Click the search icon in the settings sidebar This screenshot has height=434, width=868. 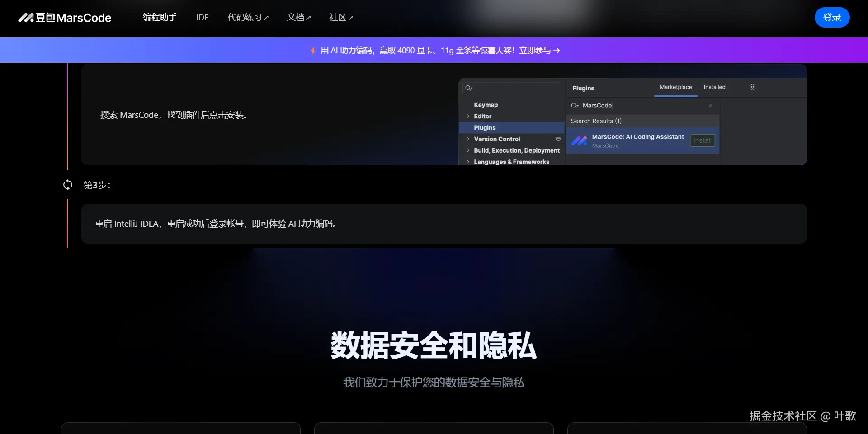click(x=468, y=88)
